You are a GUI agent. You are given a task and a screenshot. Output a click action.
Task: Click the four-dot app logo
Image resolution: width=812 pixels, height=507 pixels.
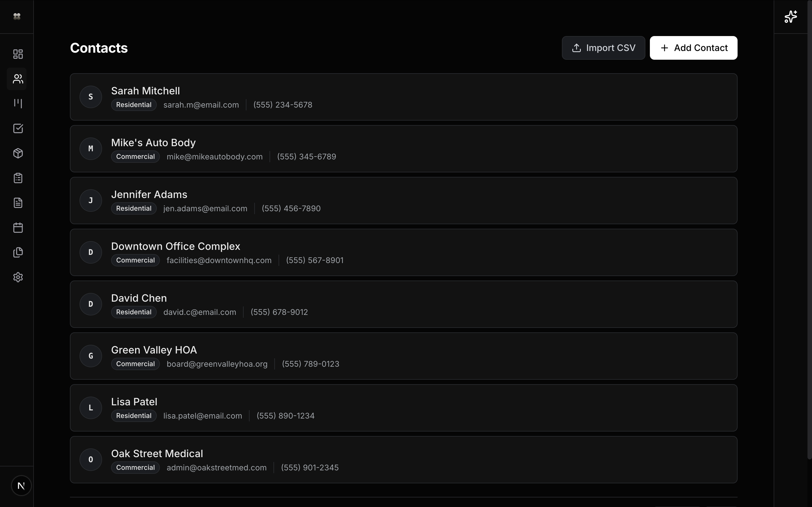[x=17, y=16]
